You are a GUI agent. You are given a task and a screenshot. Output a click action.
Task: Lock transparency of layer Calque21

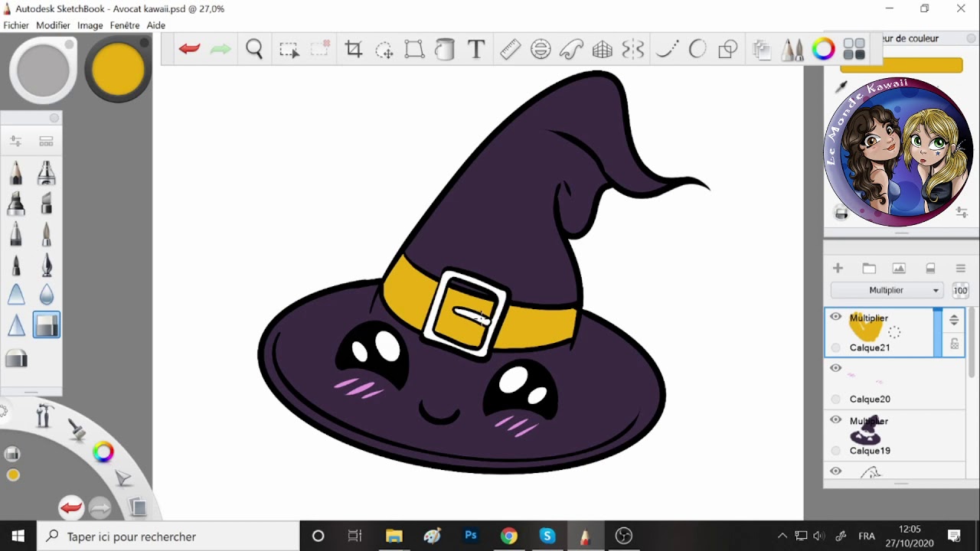pyautogui.click(x=955, y=344)
